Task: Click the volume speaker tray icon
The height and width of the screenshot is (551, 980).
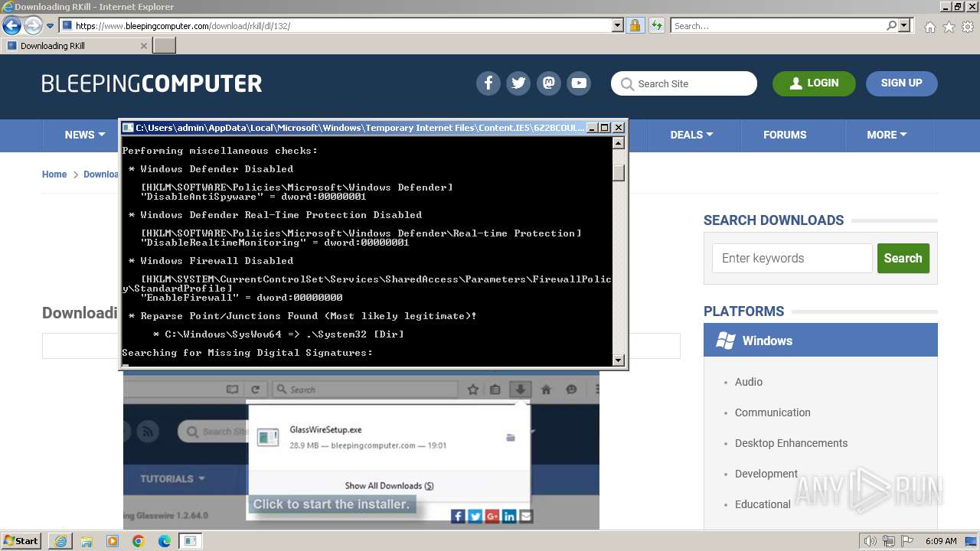Action: pos(870,541)
